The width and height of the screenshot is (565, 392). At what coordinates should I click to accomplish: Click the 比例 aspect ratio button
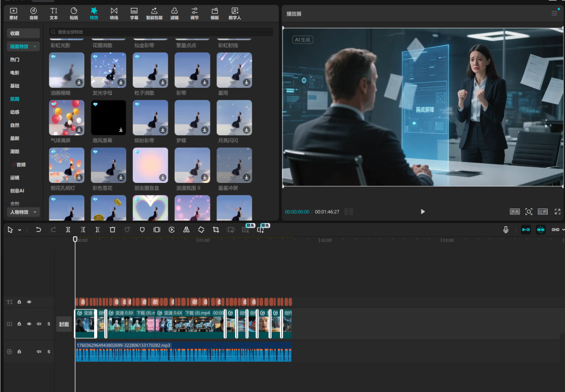click(543, 212)
